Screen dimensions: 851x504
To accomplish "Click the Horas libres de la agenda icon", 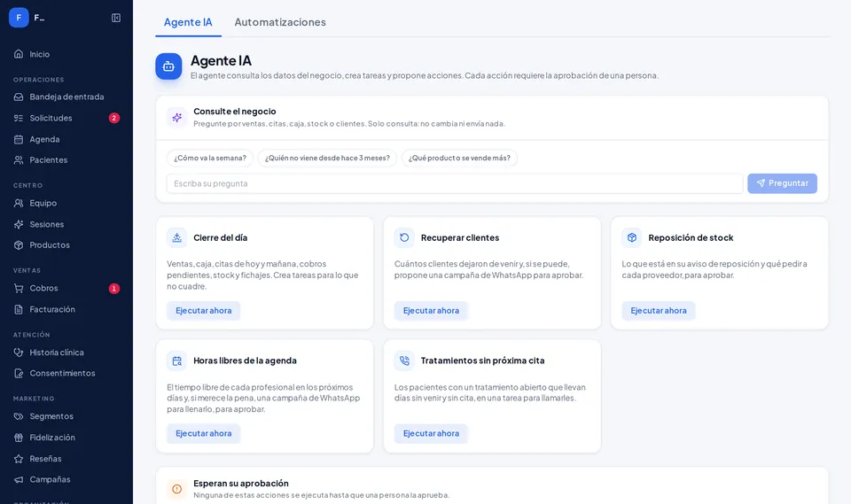I will pos(177,361).
